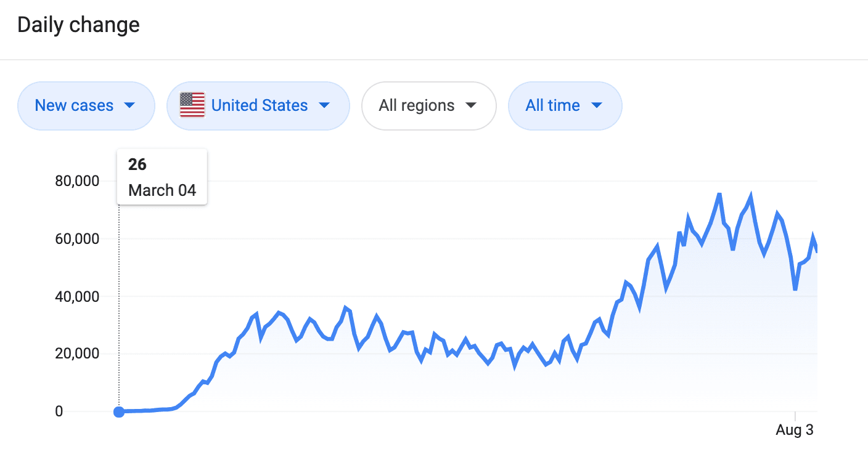Click the arrow icon beside All time
The image size is (868, 457).
[596, 105]
